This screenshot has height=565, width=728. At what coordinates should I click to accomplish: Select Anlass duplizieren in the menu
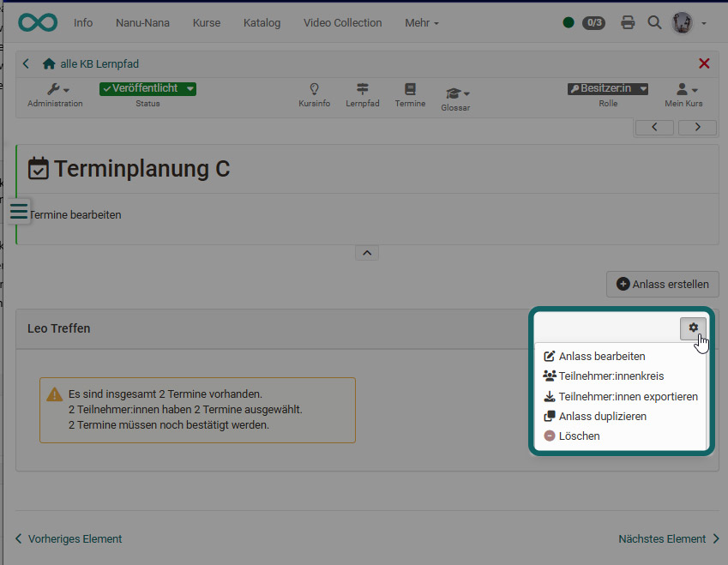[595, 417]
